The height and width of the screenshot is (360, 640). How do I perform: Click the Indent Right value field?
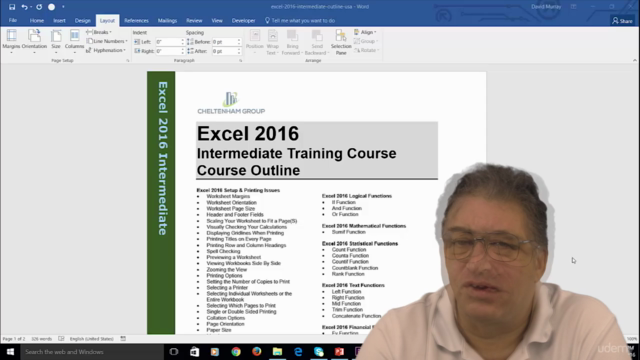[x=168, y=51]
